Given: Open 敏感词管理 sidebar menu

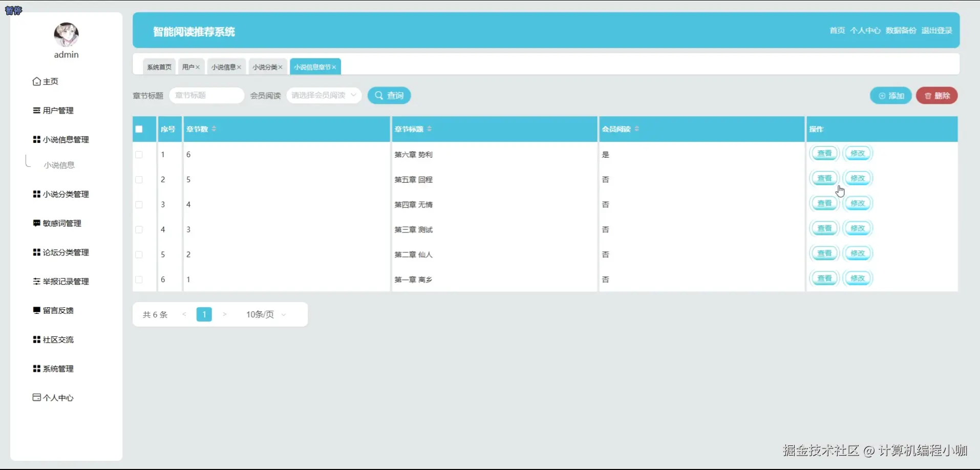Looking at the screenshot, I should click(x=57, y=223).
